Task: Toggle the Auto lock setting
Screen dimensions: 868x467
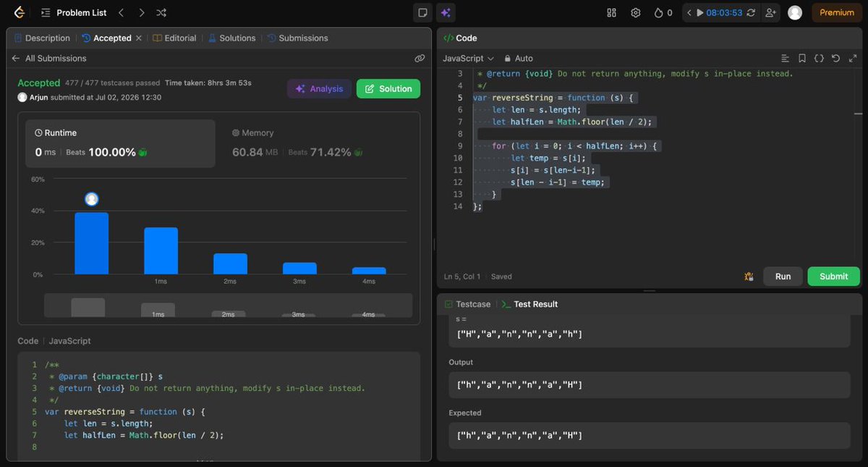Action: (519, 58)
